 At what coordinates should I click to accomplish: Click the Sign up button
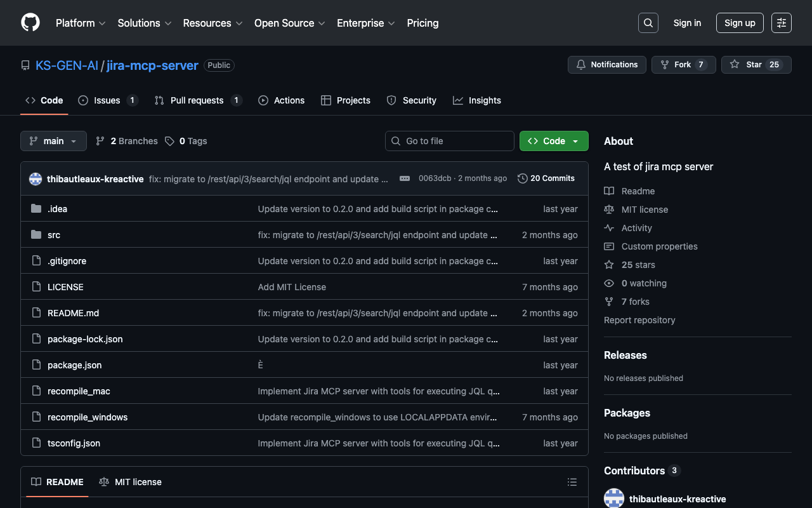point(739,23)
